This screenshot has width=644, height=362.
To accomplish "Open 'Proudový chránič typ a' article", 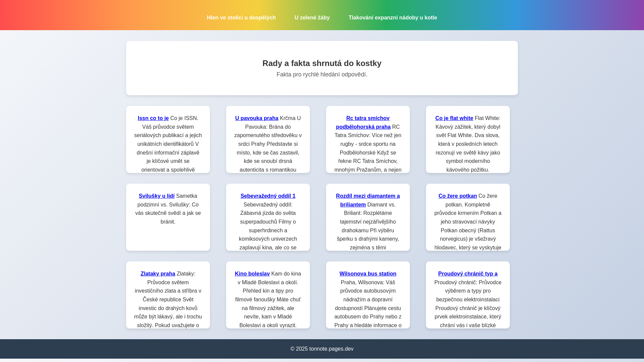I will (468, 274).
